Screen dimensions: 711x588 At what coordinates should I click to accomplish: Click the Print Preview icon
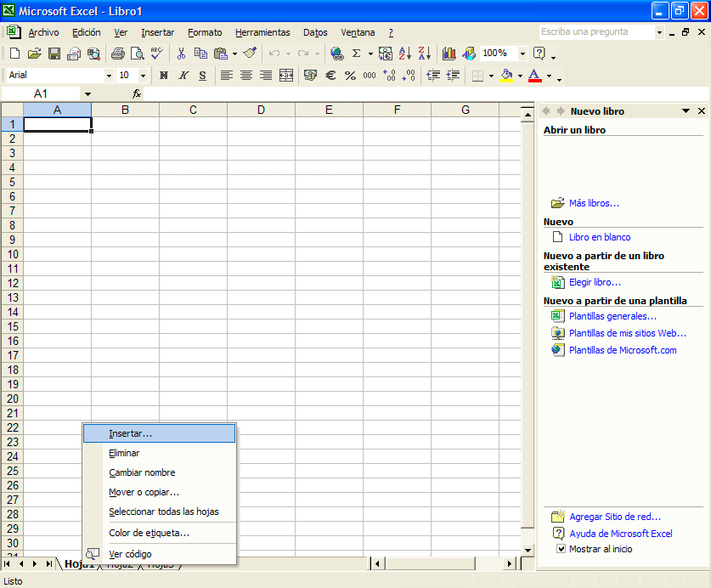click(x=137, y=54)
